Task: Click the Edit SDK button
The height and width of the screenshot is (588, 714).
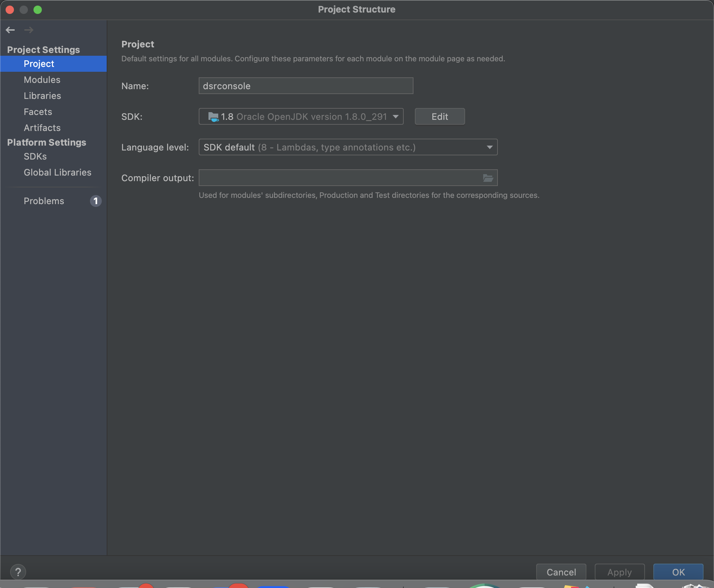Action: [439, 117]
